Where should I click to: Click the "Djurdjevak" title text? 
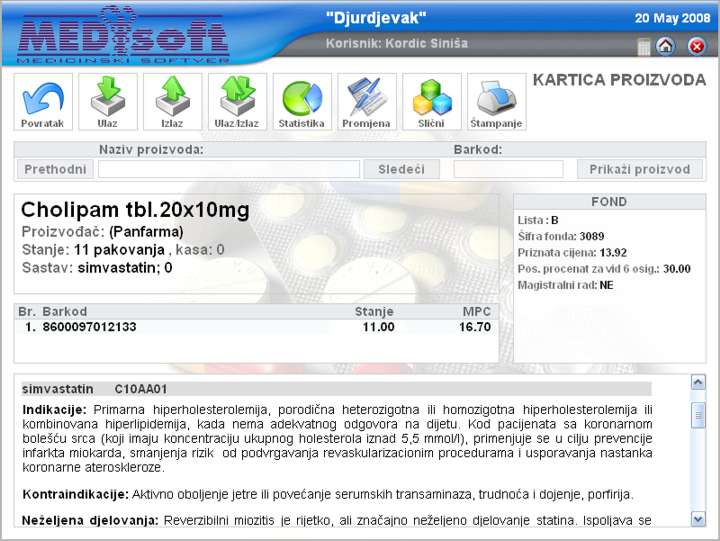376,18
